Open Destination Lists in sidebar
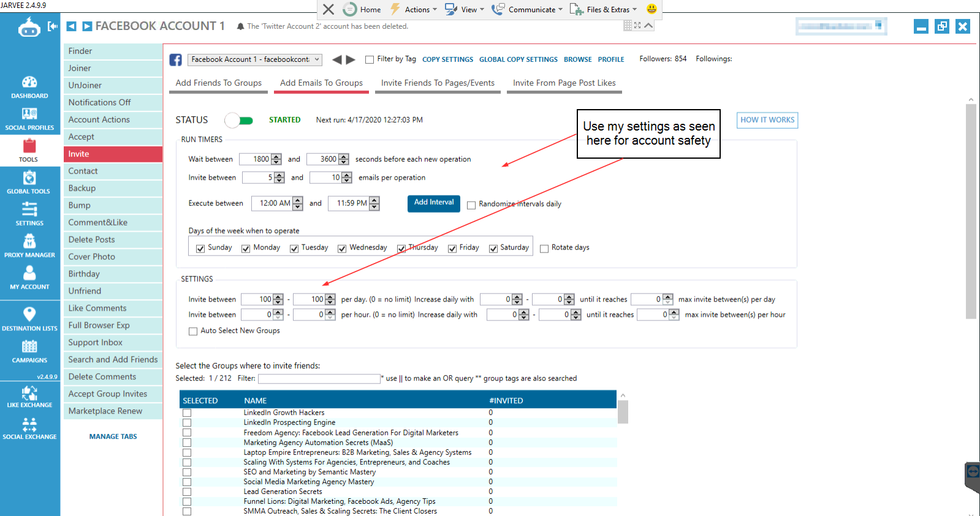Viewport: 980px width, 516px height. click(29, 320)
